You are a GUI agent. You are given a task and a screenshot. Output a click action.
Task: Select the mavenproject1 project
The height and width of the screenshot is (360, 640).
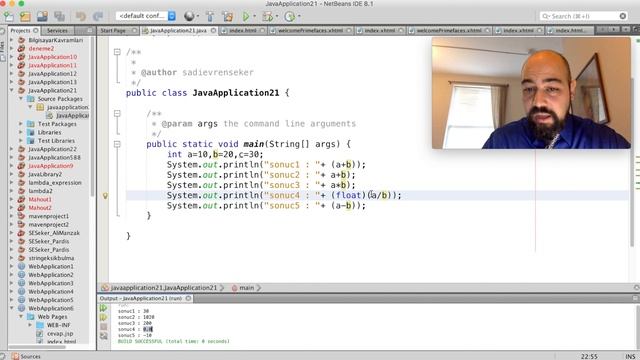(49, 216)
